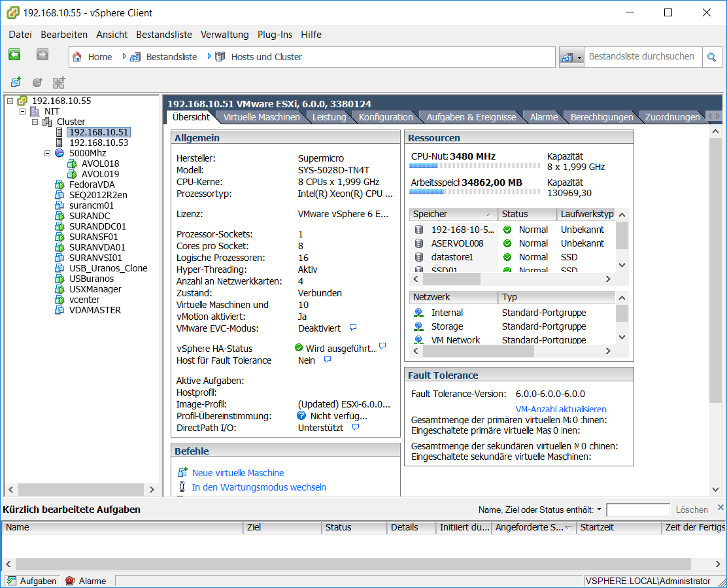Click the Arbeitsspeicher usage progress bar
Image resolution: width=727 pixels, height=588 pixels.
[x=475, y=192]
